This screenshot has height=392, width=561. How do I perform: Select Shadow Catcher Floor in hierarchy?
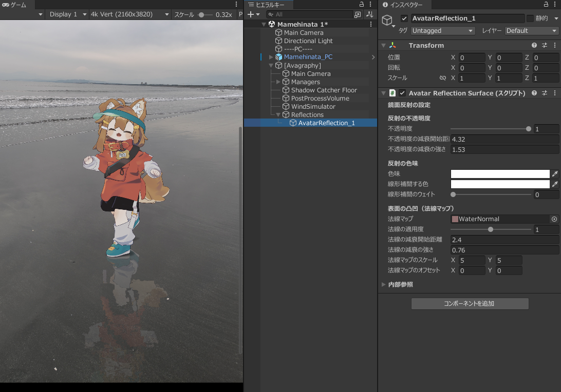[324, 90]
